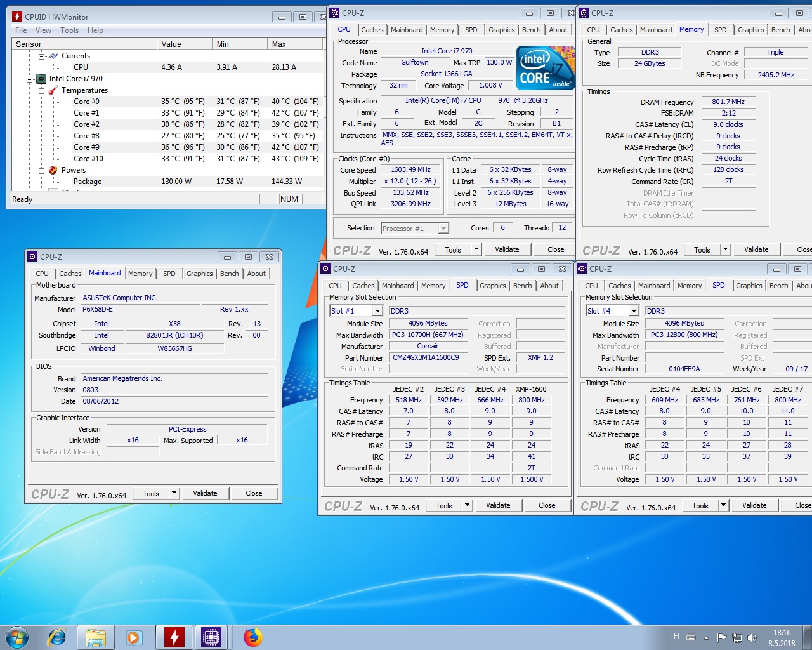The width and height of the screenshot is (812, 650).
Task: Click the Currents wave icon in HWMonitor tree
Action: pyautogui.click(x=53, y=56)
